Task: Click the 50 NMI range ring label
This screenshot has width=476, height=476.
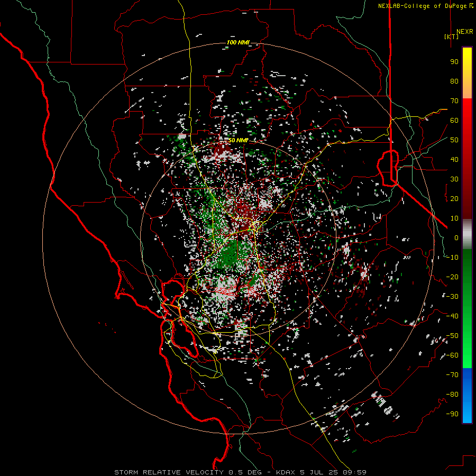Action: pyautogui.click(x=238, y=140)
